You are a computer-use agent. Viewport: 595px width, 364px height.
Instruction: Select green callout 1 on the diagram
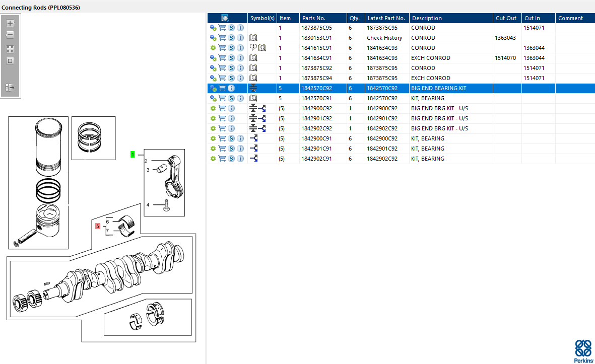(x=133, y=155)
